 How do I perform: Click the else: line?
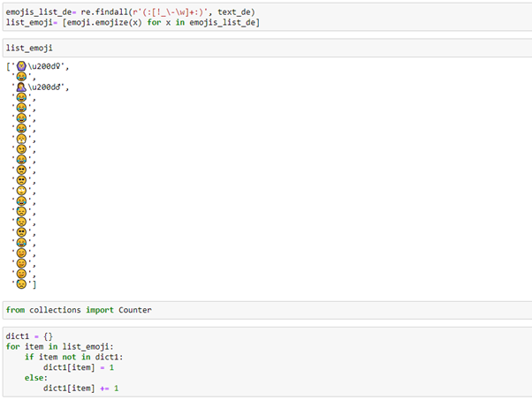click(36, 378)
